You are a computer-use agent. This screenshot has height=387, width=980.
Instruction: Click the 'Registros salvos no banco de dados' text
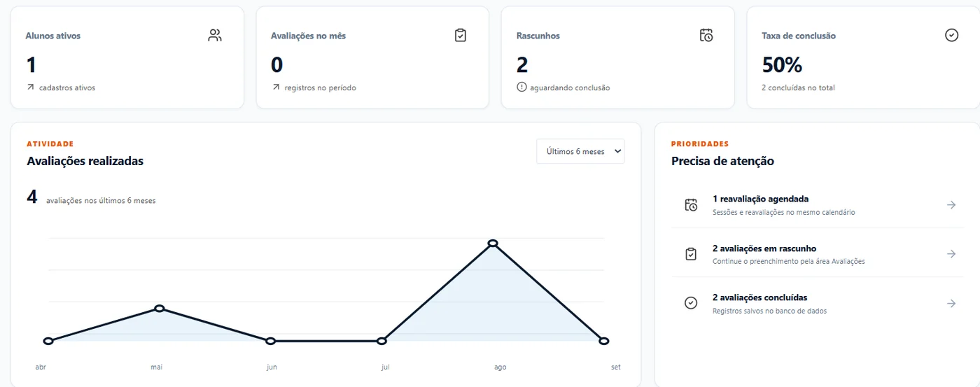click(x=769, y=311)
